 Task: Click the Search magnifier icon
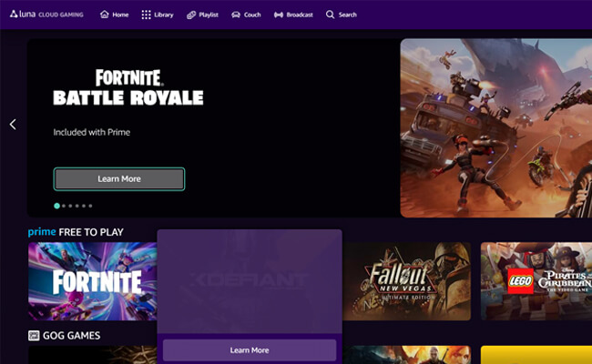coord(330,15)
